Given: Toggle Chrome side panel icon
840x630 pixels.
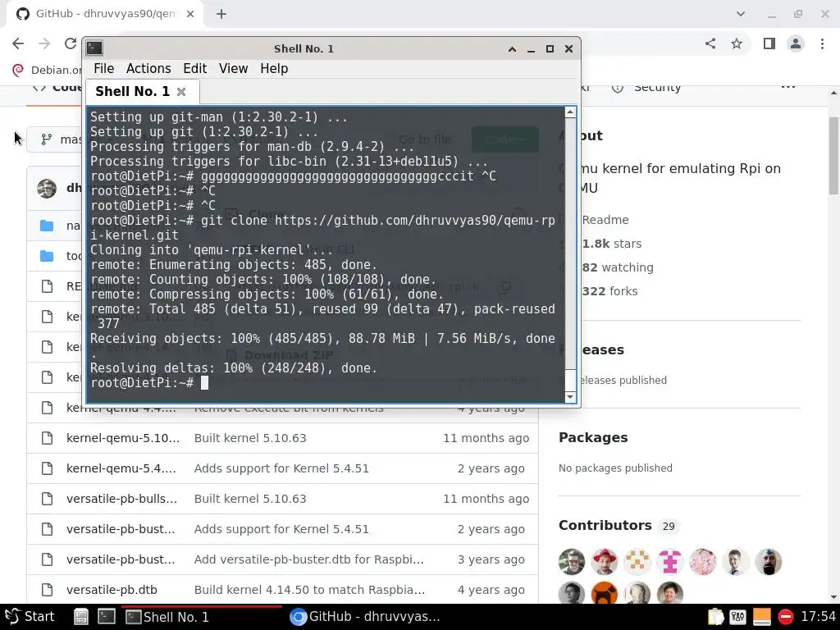Looking at the screenshot, I should [x=769, y=43].
